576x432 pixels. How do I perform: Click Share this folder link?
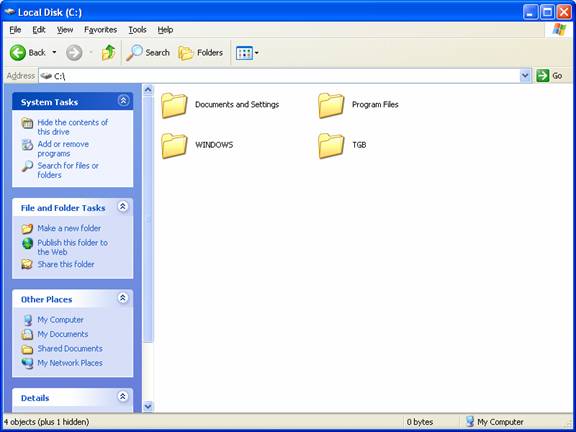click(66, 264)
